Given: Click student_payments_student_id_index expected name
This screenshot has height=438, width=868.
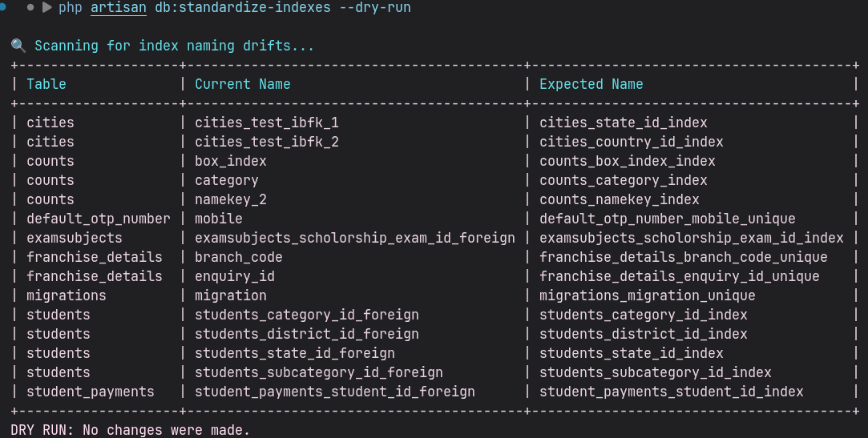Looking at the screenshot, I should [672, 392].
